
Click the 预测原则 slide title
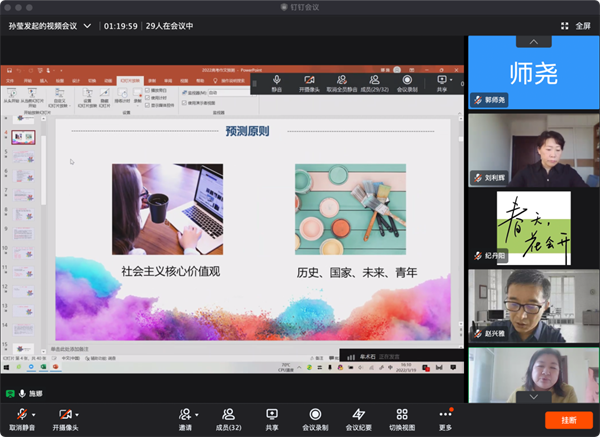click(247, 131)
